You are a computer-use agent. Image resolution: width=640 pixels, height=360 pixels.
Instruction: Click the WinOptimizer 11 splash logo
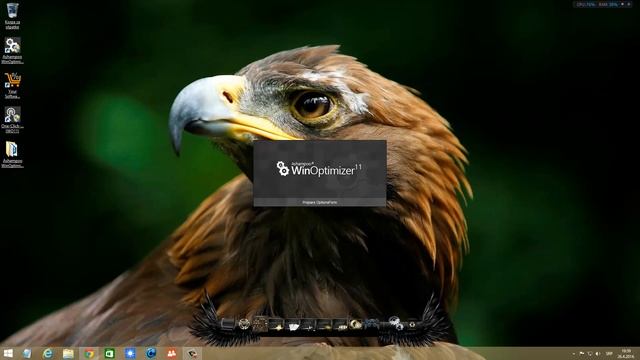pos(319,169)
